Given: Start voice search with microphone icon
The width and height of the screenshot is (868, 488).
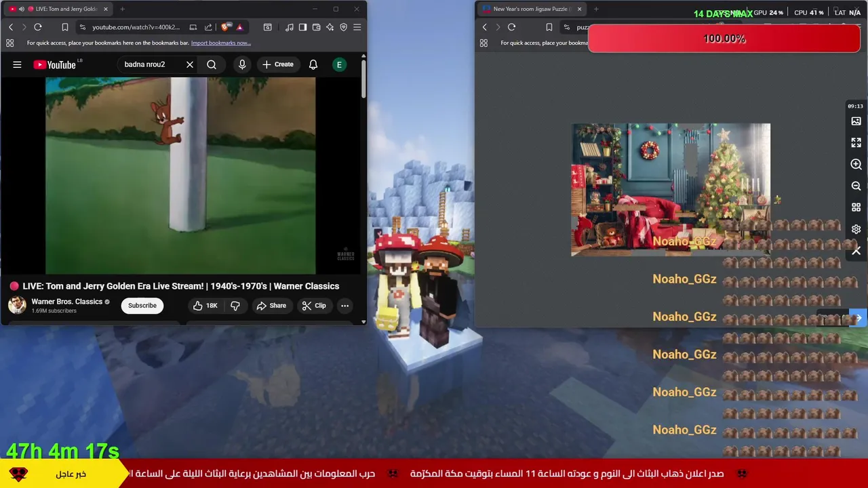Looking at the screenshot, I should (x=242, y=64).
